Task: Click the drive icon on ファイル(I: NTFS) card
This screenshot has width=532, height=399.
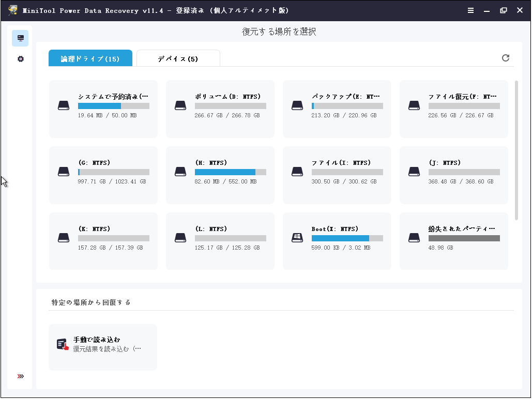Action: [x=297, y=172]
